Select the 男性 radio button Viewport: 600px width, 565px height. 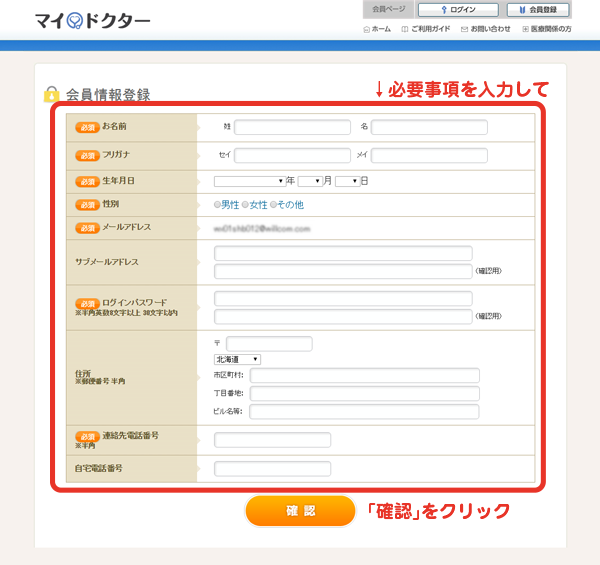(217, 205)
